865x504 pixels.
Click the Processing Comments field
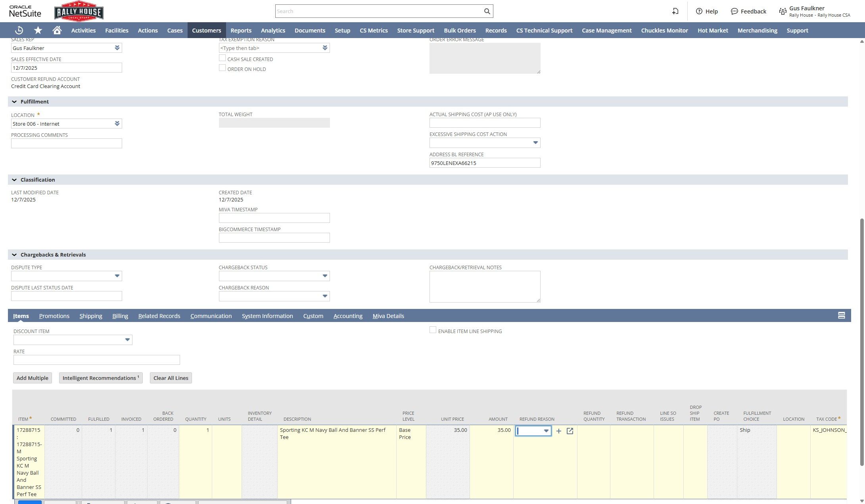67,144
